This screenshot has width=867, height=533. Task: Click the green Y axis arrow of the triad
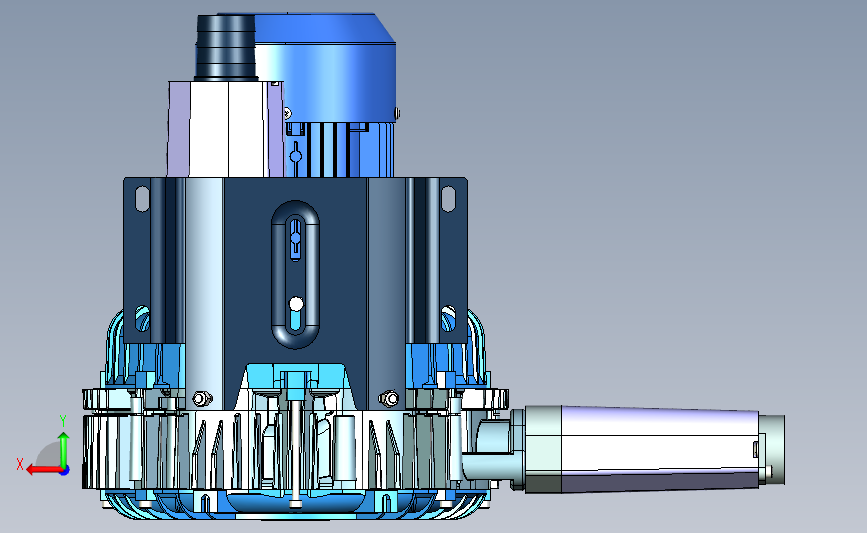(64, 449)
